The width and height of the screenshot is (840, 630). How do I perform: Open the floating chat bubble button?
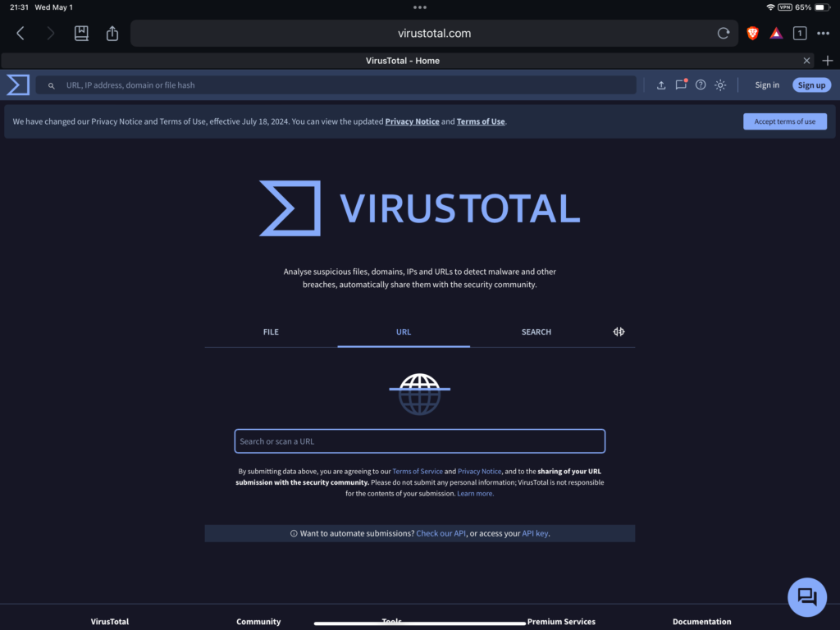coord(807,597)
